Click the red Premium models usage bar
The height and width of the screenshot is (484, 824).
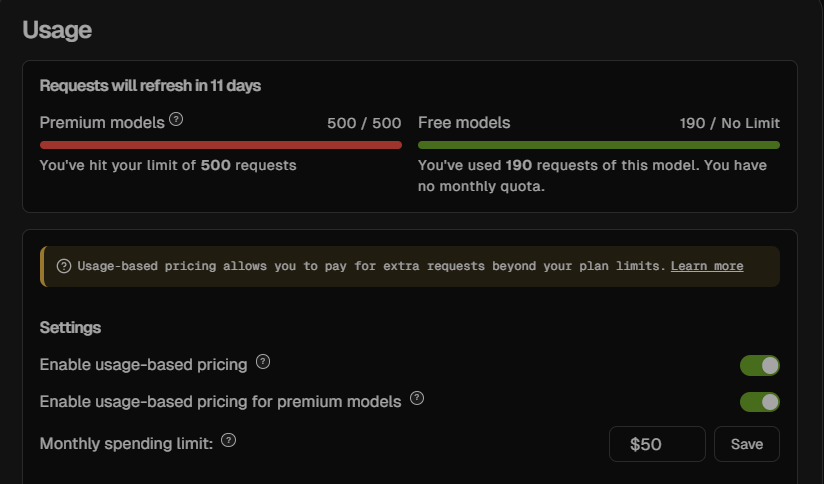pyautogui.click(x=221, y=145)
